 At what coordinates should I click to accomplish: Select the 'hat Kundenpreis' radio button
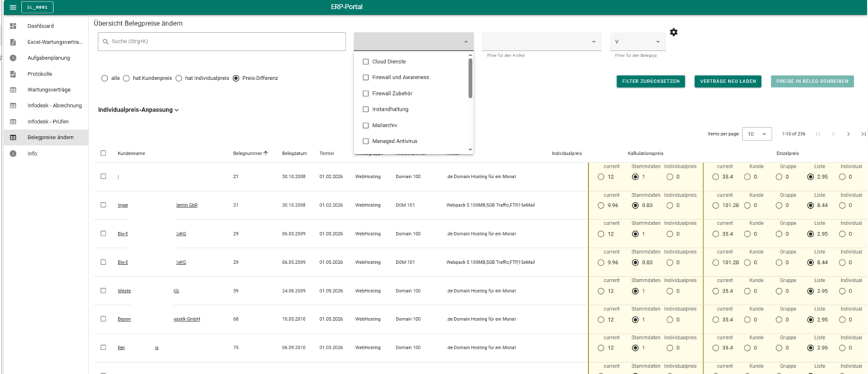[x=126, y=78]
